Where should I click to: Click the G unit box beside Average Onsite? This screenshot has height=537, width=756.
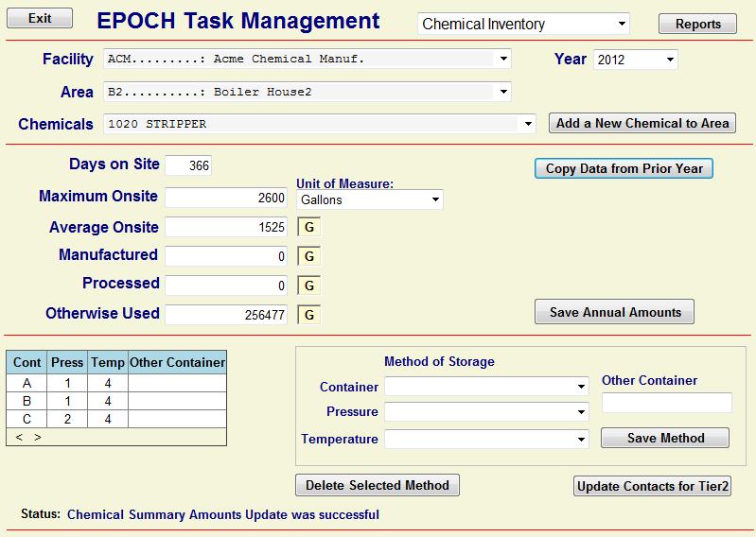(309, 227)
